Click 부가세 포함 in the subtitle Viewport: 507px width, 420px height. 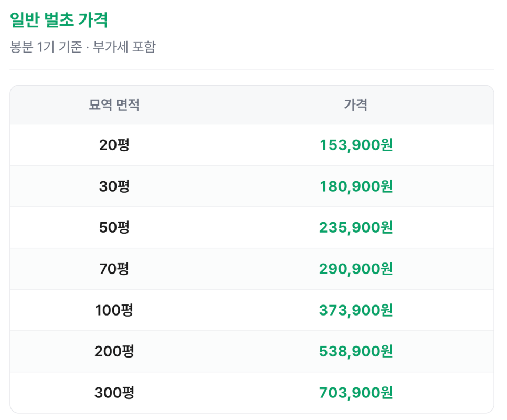[x=124, y=47]
